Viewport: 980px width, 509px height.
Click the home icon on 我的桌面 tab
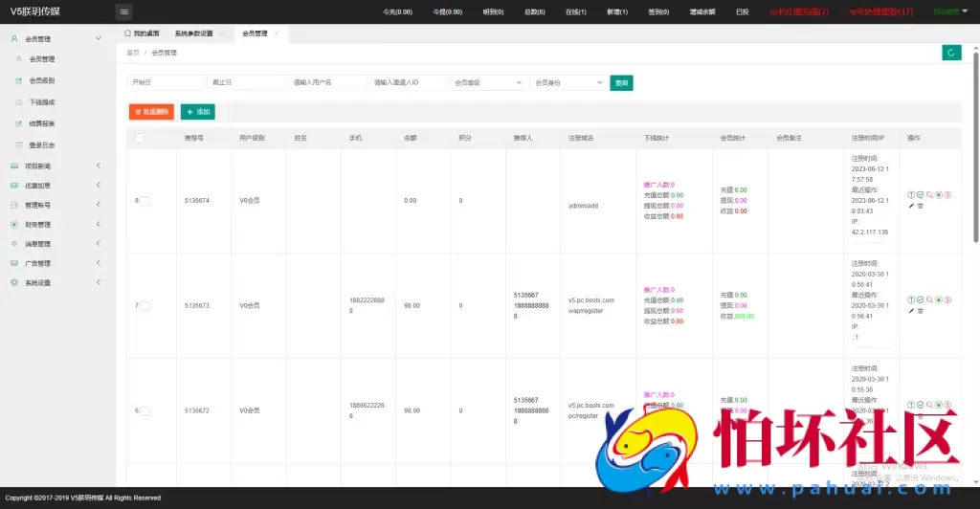128,33
